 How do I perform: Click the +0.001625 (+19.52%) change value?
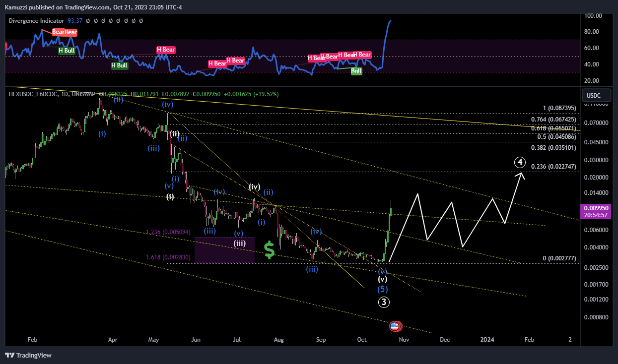coord(252,94)
